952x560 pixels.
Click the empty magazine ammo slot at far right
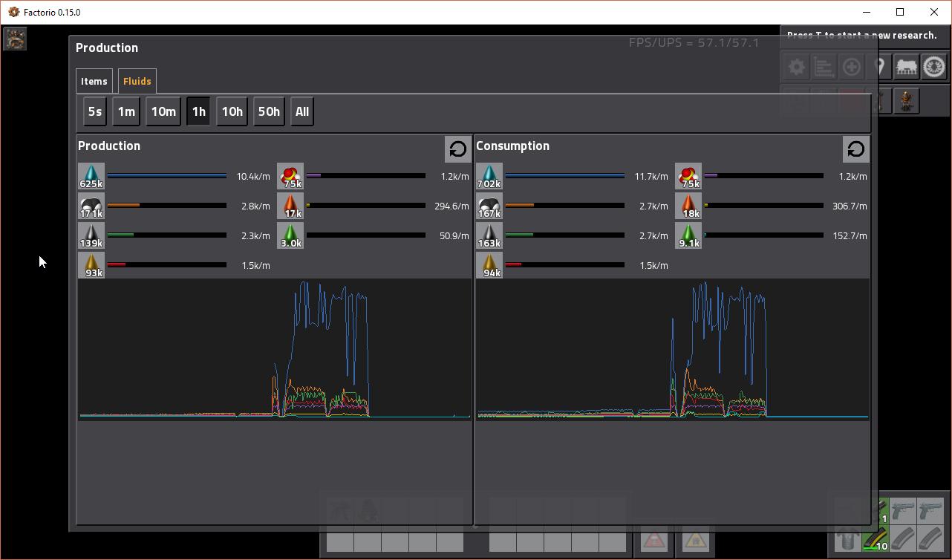(x=930, y=538)
